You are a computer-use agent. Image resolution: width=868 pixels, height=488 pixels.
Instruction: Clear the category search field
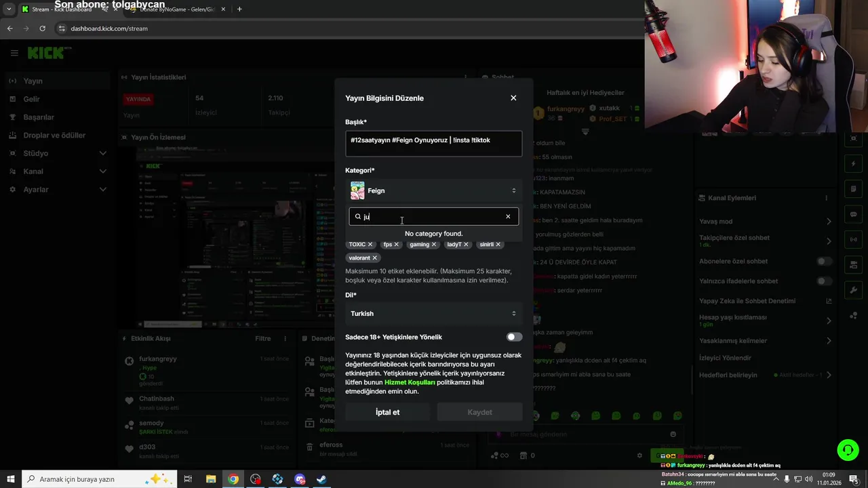pyautogui.click(x=508, y=217)
